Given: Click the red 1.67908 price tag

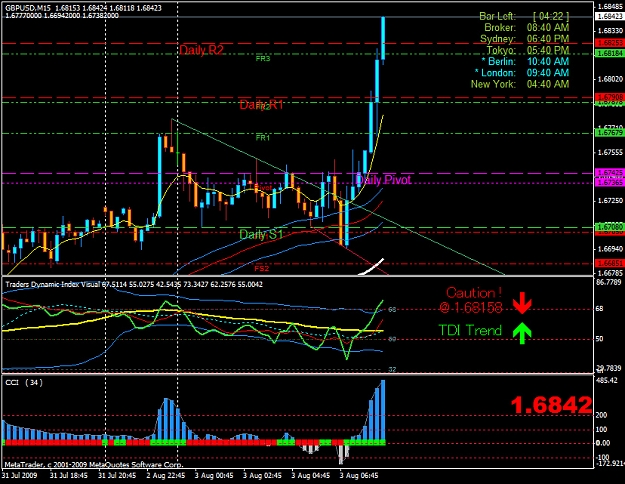Looking at the screenshot, I should pyautogui.click(x=609, y=97).
